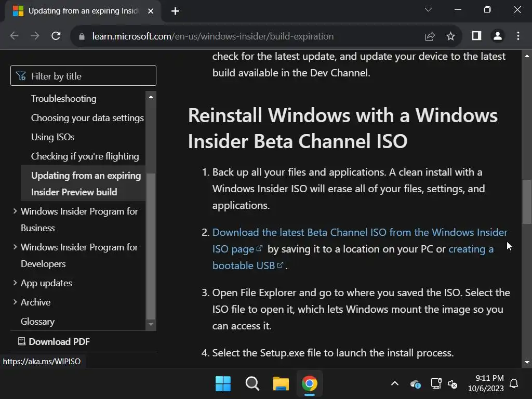
Task: Click sidebar scrollbar down arrow
Action: point(151,325)
